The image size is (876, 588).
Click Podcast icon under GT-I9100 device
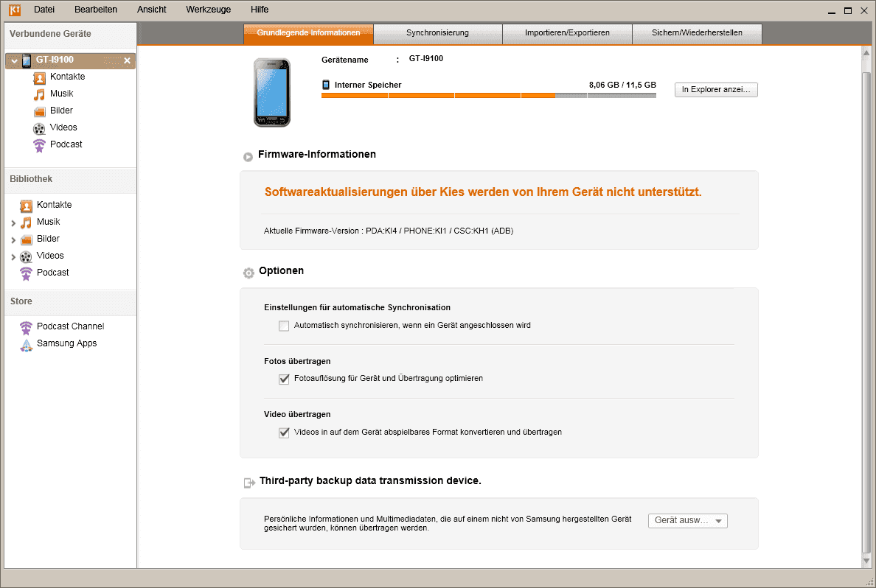click(39, 145)
